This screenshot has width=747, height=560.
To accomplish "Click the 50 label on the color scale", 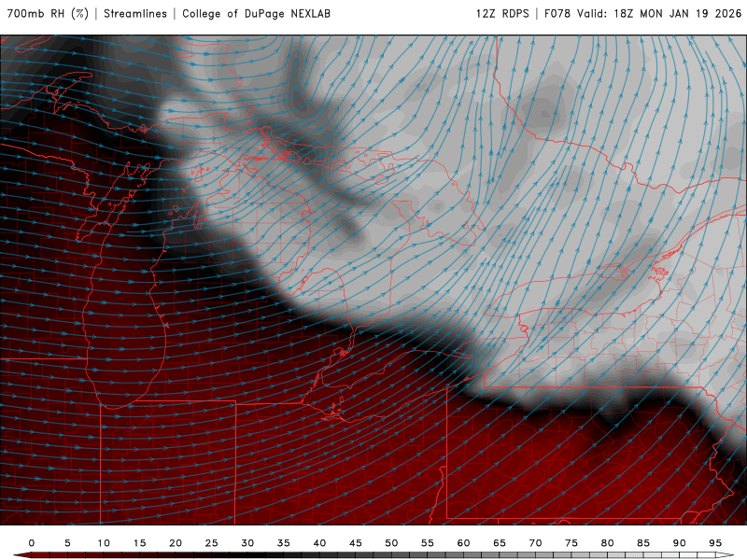I will 391,543.
